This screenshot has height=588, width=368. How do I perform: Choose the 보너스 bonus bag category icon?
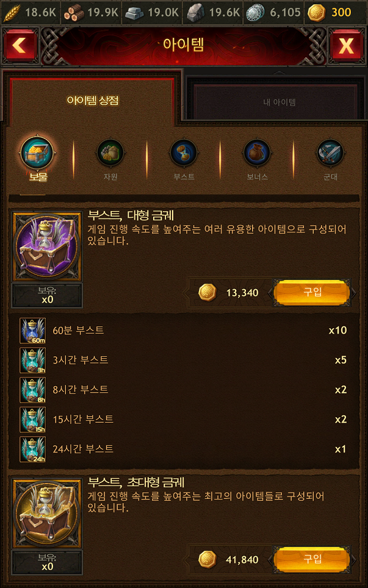257,153
